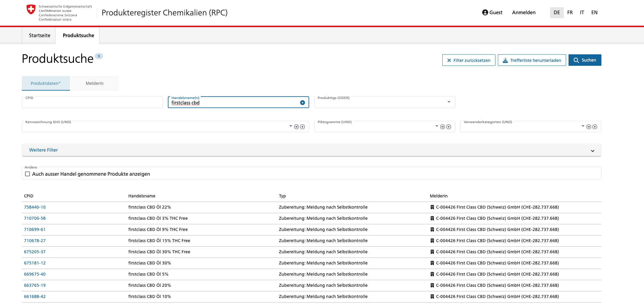
Task: Click the Swiss Confederation coat of arms logo
Action: [31, 9]
